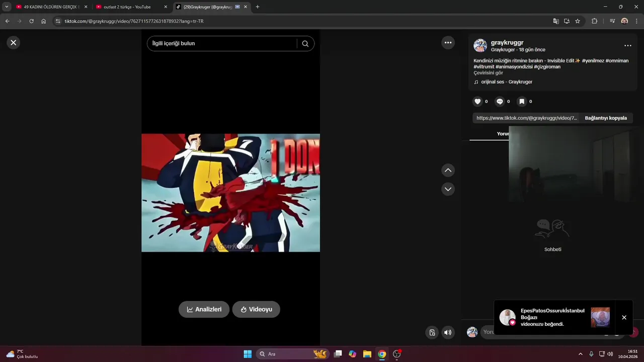Open the OBS icon in the taskbar
Screen dimensions: 644x362
click(x=396, y=354)
